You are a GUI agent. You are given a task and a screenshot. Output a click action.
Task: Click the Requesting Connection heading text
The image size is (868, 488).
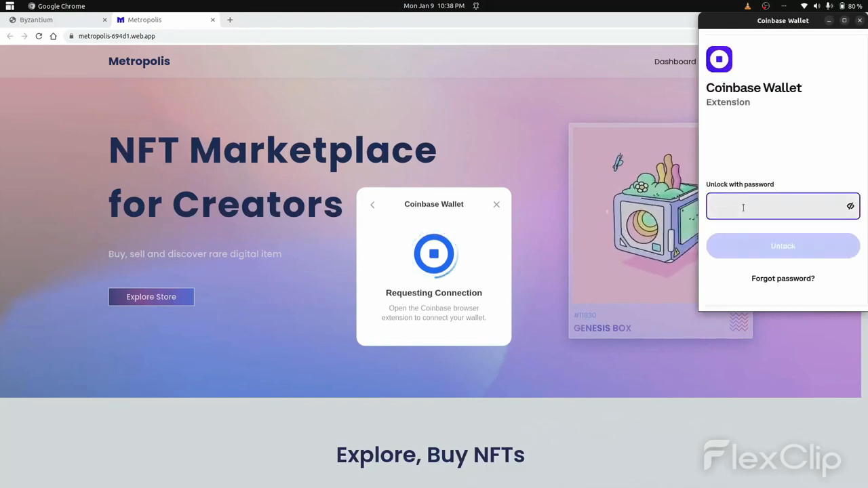tap(434, 293)
